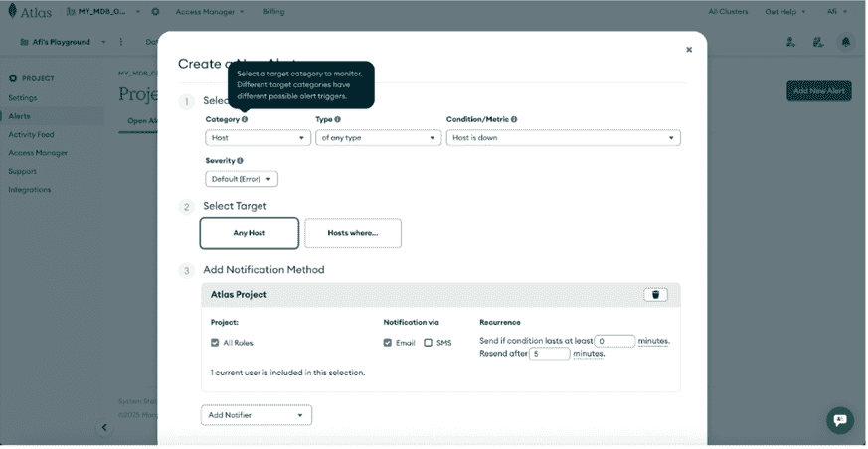
Task: Select the Hosts where... target button
Action: point(353,233)
